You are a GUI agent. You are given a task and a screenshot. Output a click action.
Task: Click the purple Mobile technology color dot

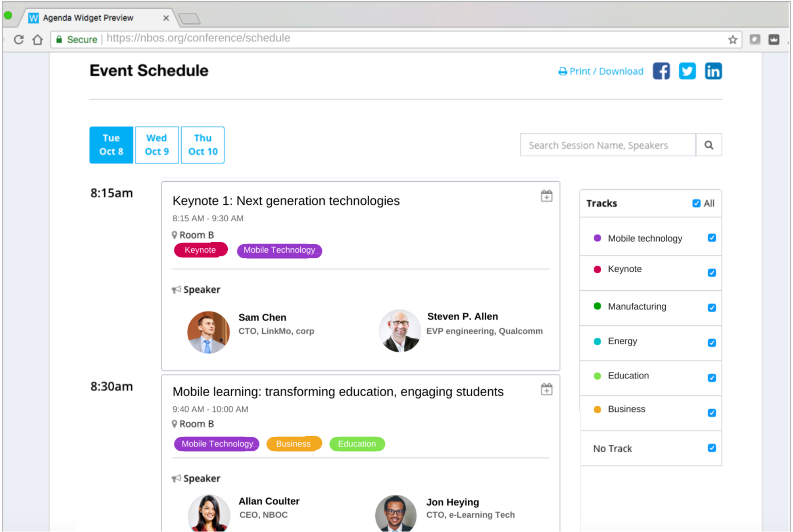point(597,238)
